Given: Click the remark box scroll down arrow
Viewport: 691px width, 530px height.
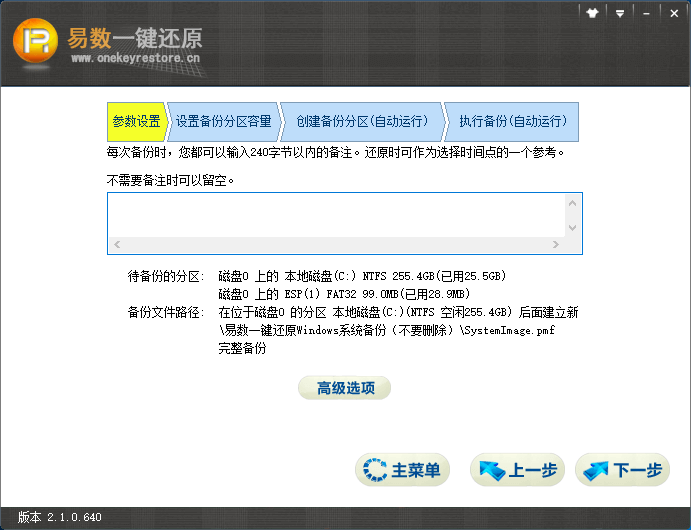Looking at the screenshot, I should (x=572, y=228).
